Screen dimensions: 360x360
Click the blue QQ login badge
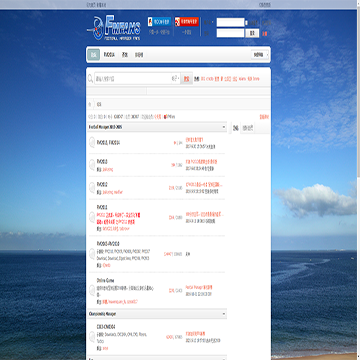point(159,22)
